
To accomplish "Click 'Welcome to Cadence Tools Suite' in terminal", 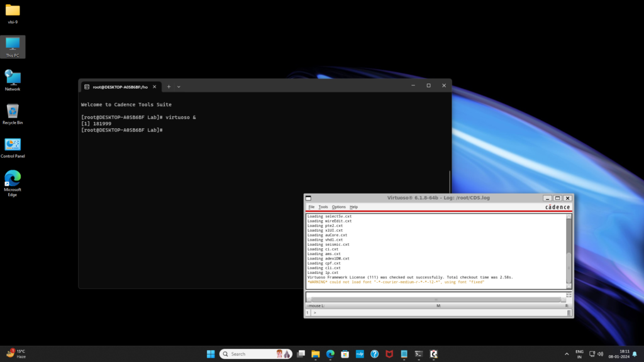I will (126, 105).
